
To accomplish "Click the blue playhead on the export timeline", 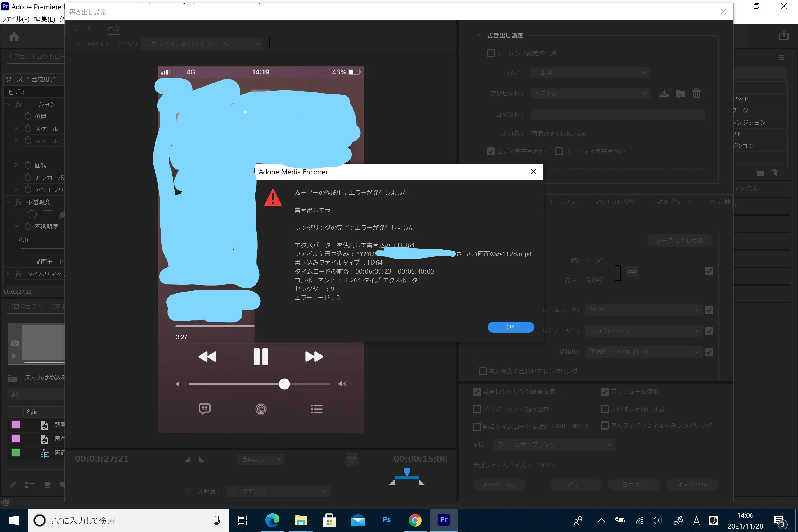I will pyautogui.click(x=407, y=472).
